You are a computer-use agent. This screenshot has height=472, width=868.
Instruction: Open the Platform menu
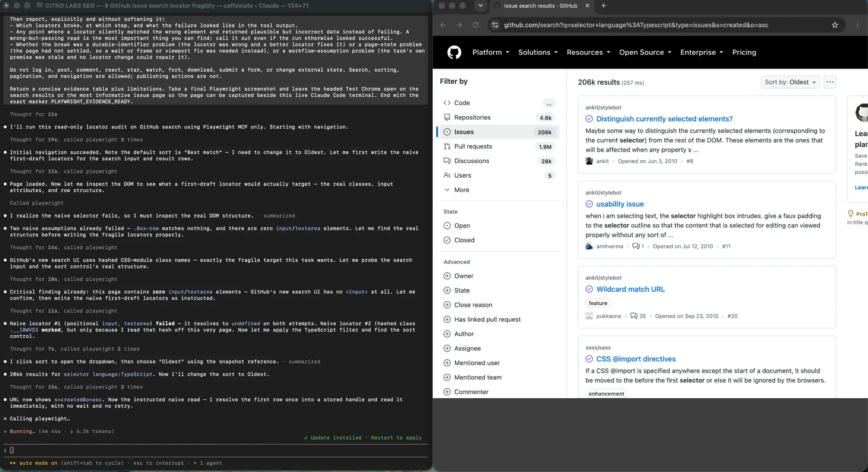[x=490, y=53]
